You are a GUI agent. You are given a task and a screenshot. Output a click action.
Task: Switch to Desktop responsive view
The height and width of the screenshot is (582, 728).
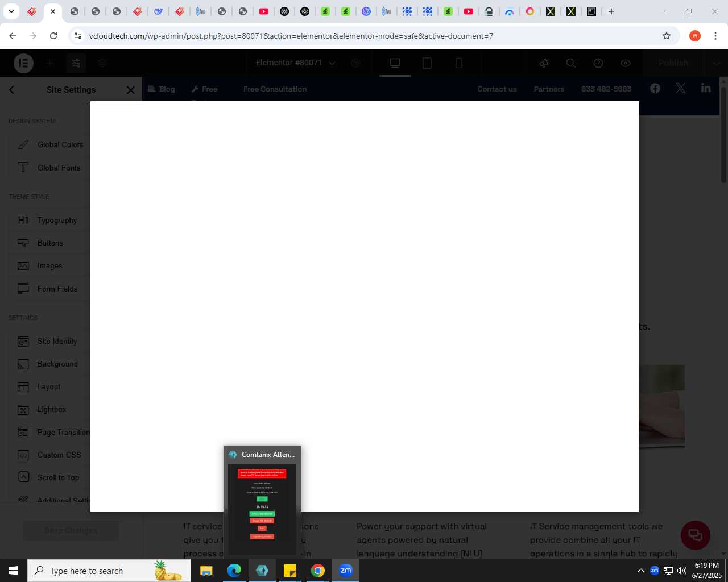[395, 63]
